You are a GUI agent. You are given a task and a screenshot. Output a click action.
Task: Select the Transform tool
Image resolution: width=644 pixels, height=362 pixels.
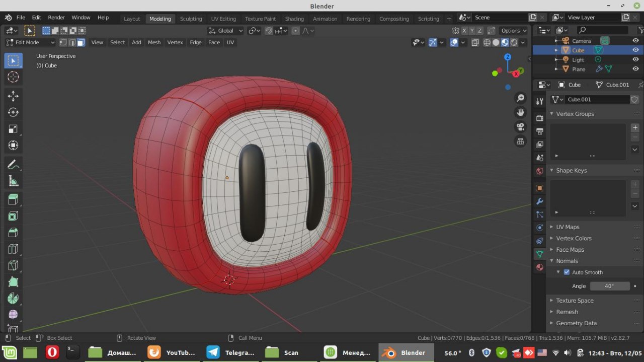[13, 146]
